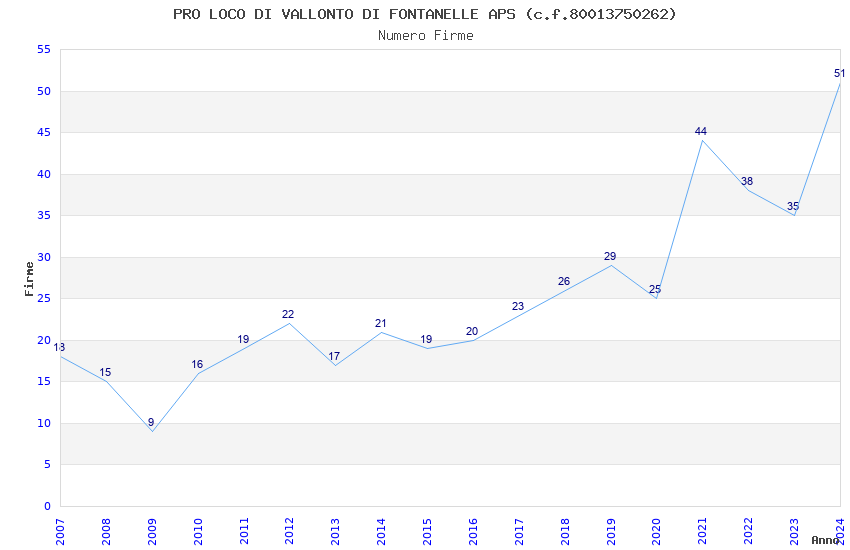This screenshot has height=550, width=850.
Task: Select the 2015 year label
Action: pos(427,532)
